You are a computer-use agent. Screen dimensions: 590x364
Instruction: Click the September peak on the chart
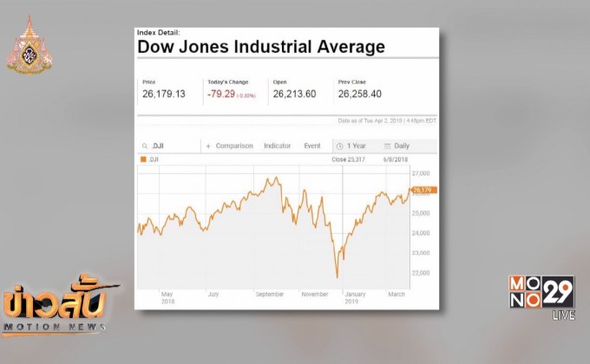(276, 178)
